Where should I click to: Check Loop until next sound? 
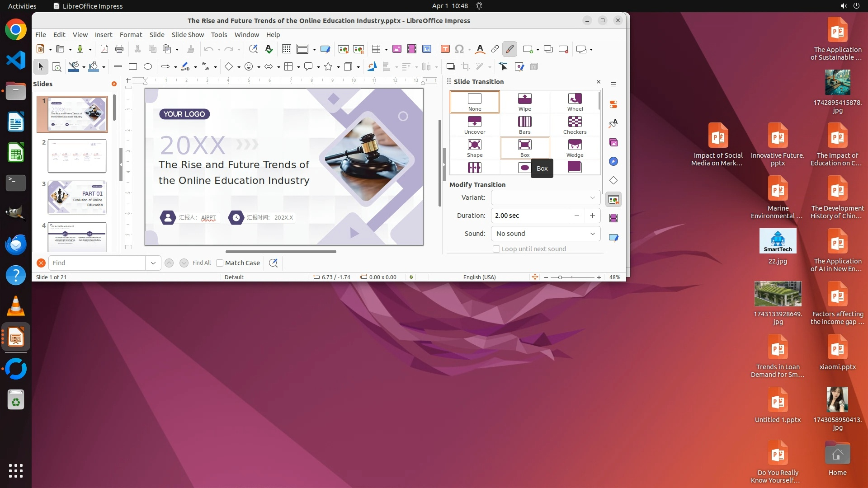click(x=496, y=249)
